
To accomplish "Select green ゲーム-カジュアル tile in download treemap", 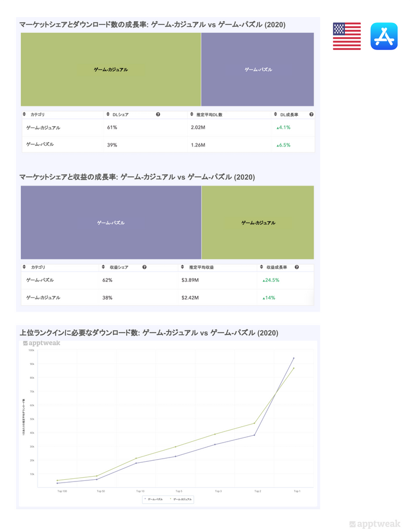I will (x=111, y=70).
